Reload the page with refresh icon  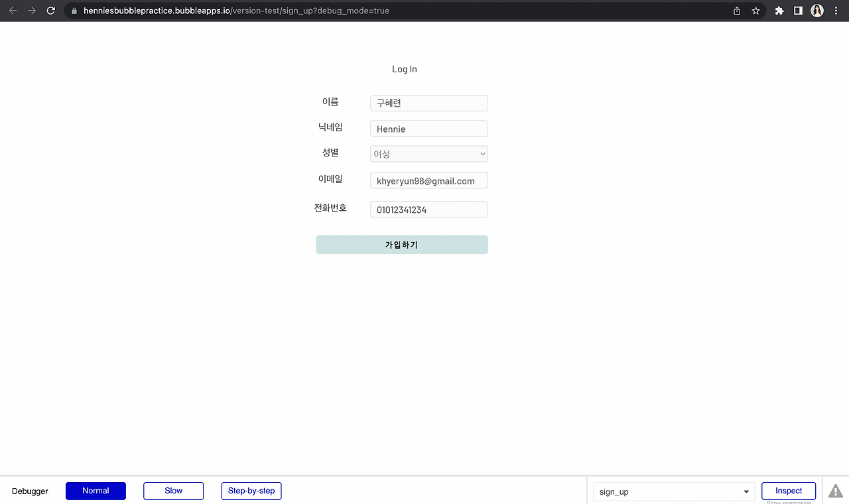tap(51, 11)
